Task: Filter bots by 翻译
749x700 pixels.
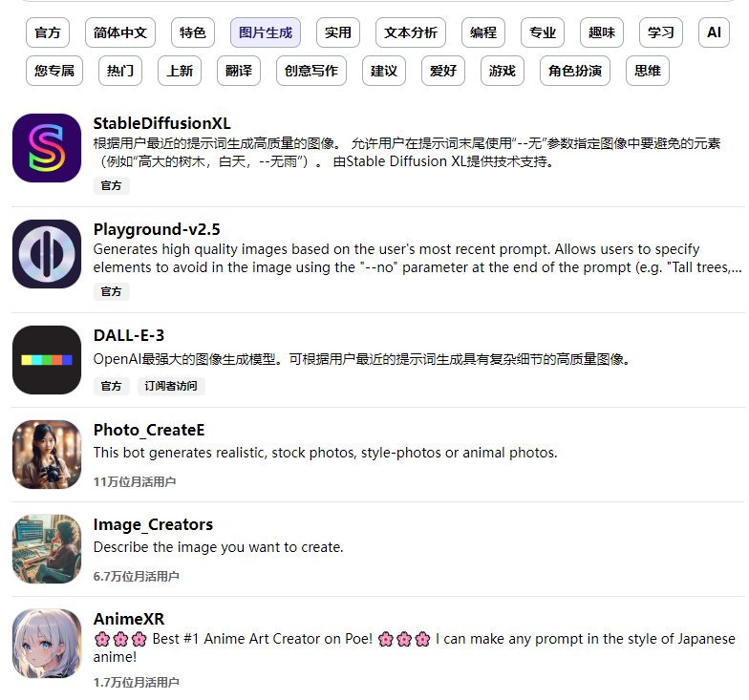Action: coord(239,71)
